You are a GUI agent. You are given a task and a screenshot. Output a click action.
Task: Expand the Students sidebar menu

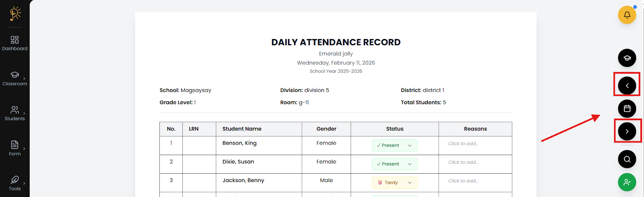[x=15, y=113]
